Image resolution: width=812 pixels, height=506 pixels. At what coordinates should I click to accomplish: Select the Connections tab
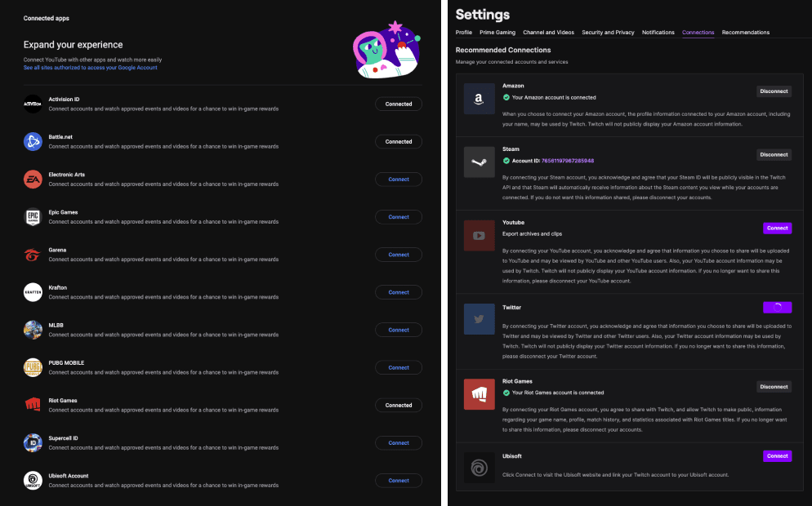pyautogui.click(x=698, y=32)
